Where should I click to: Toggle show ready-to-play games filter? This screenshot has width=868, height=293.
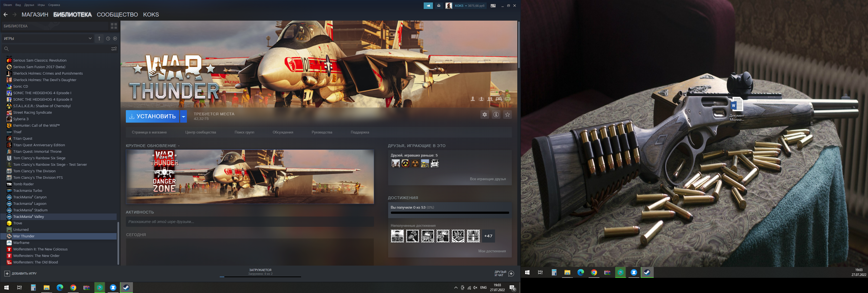click(x=115, y=39)
